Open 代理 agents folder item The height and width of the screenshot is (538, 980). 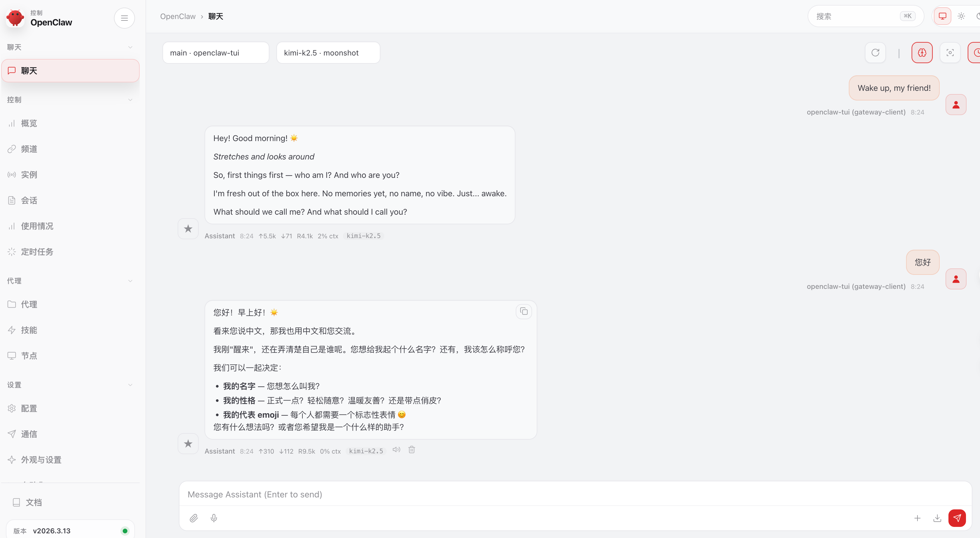70,304
